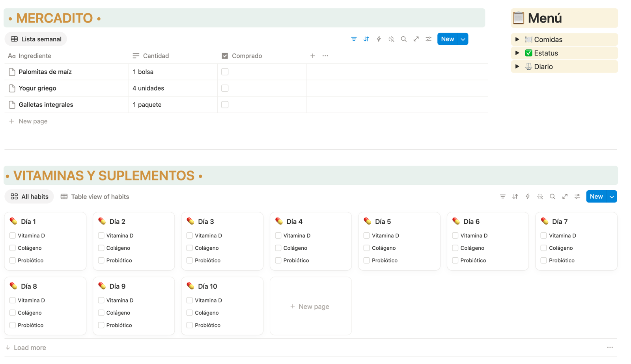631x364 pixels.
Task: Open settings icon in vitaminas toolbar
Action: [x=577, y=197]
